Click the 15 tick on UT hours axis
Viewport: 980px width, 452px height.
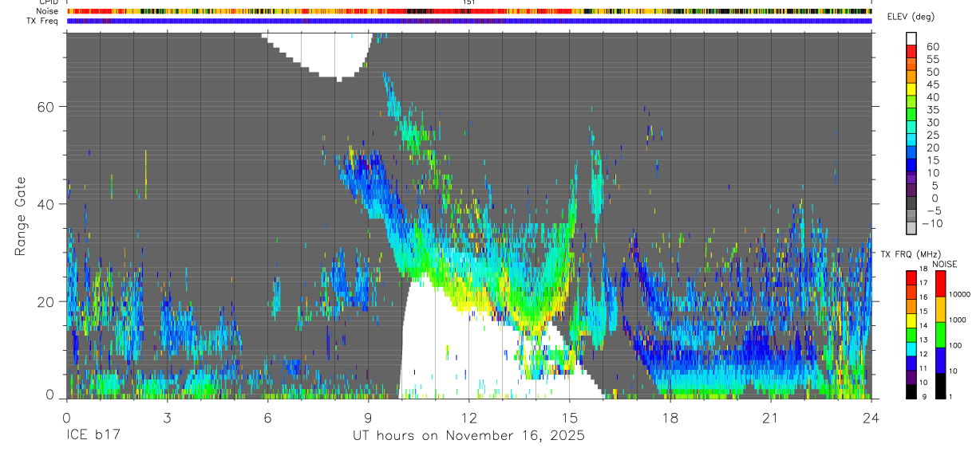pos(569,417)
